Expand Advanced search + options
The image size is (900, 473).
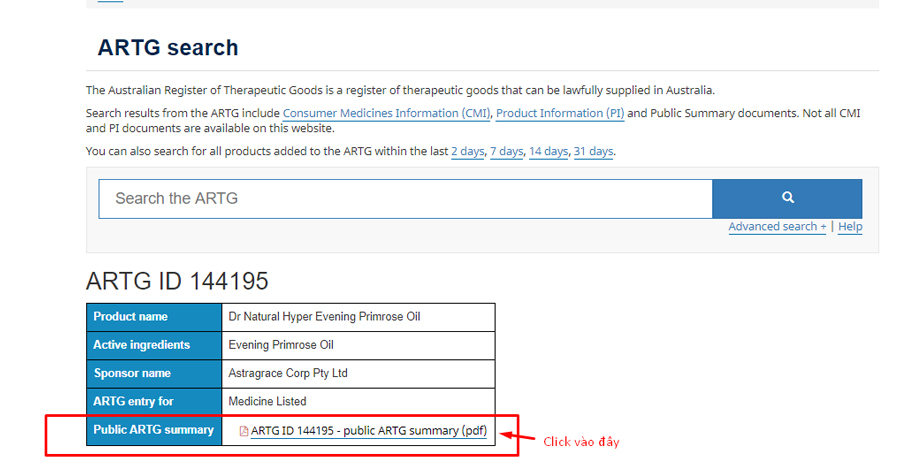tap(777, 227)
